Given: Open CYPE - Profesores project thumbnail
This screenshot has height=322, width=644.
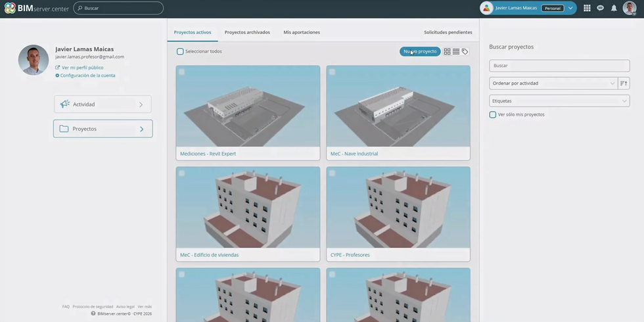Looking at the screenshot, I should 398,208.
